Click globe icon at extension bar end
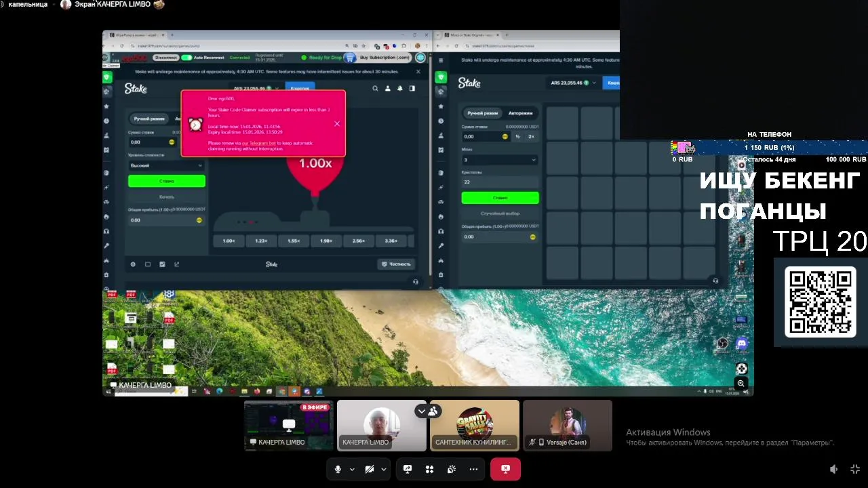The image size is (868, 488). (x=420, y=58)
